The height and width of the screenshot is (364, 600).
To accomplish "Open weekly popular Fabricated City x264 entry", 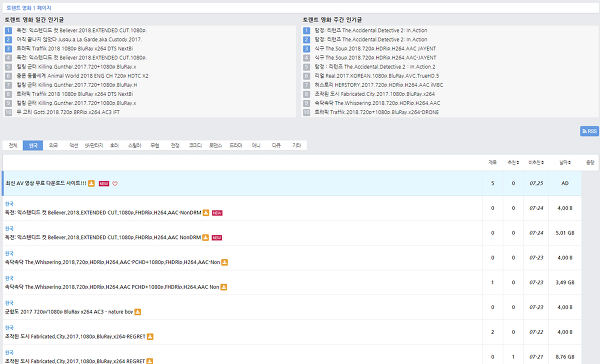I will click(x=375, y=94).
